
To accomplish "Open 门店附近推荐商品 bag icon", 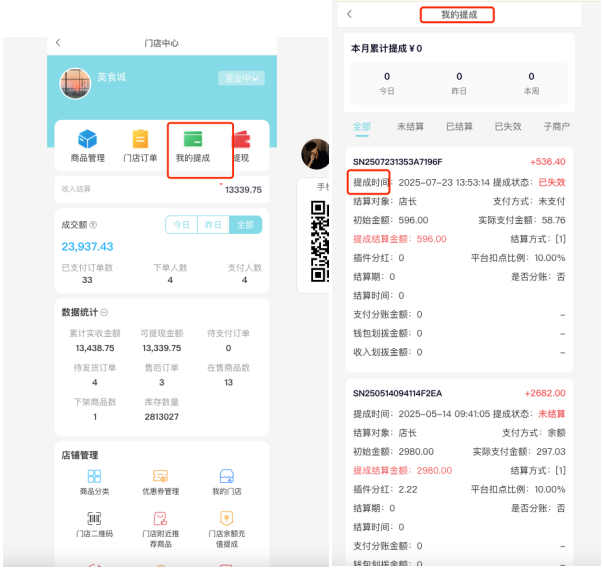I will pyautogui.click(x=159, y=518).
